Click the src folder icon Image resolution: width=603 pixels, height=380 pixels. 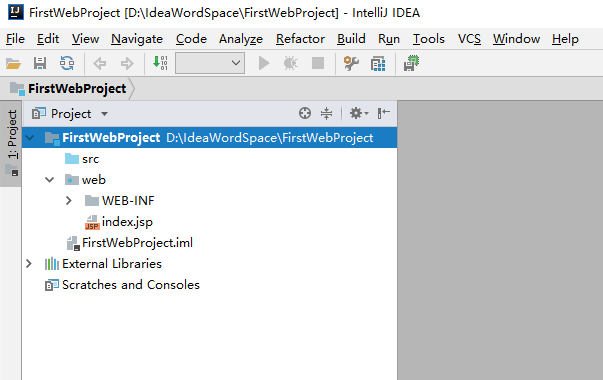point(72,158)
